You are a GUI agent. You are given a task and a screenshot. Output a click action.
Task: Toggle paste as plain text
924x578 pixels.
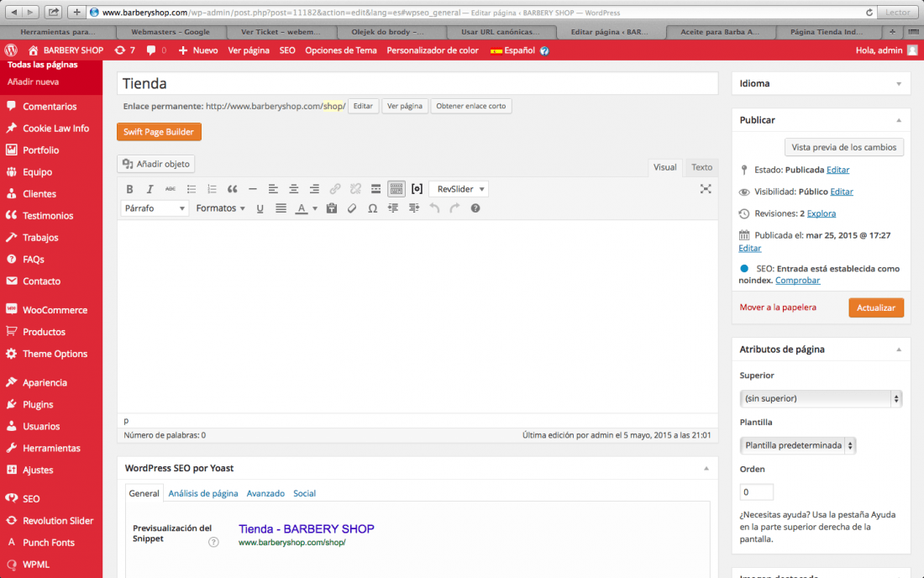click(332, 208)
